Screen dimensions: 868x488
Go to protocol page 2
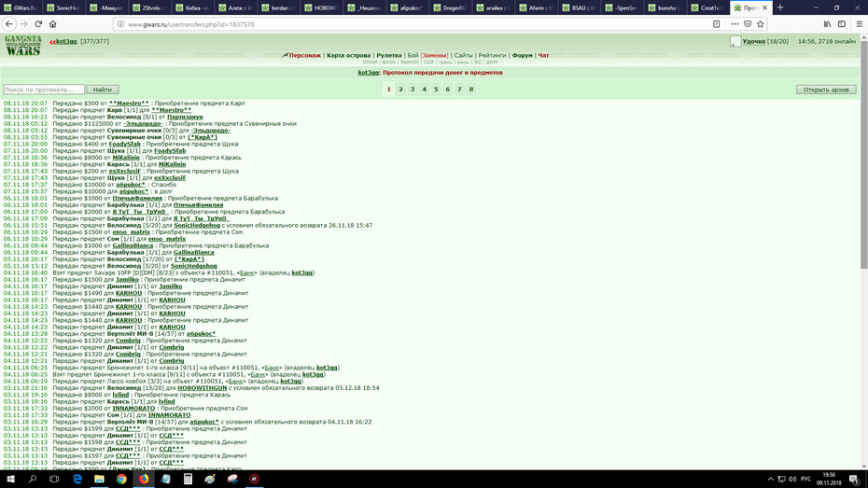coord(400,89)
